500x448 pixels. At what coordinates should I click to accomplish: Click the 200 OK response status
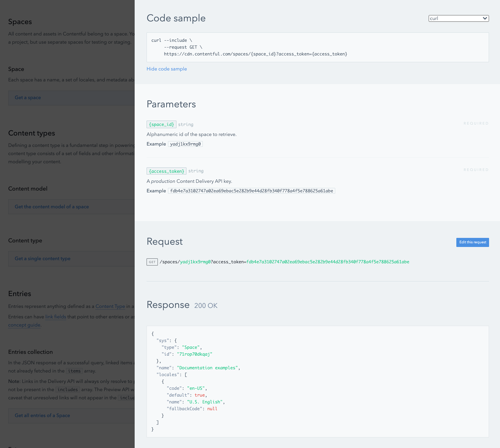pos(205,305)
